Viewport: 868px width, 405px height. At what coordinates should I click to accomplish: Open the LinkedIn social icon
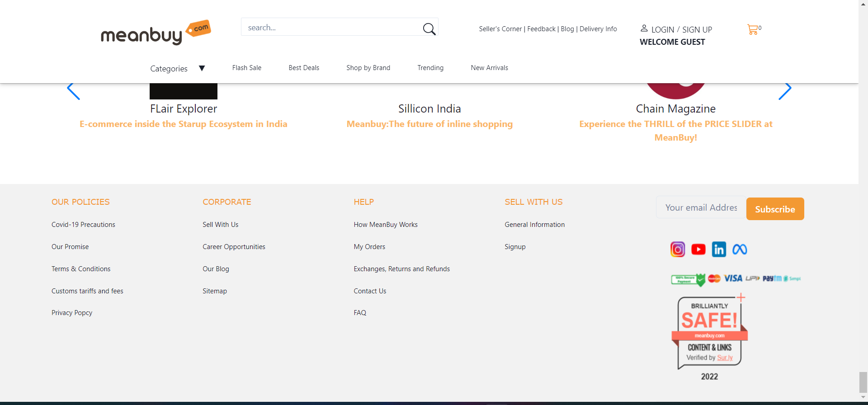click(719, 249)
